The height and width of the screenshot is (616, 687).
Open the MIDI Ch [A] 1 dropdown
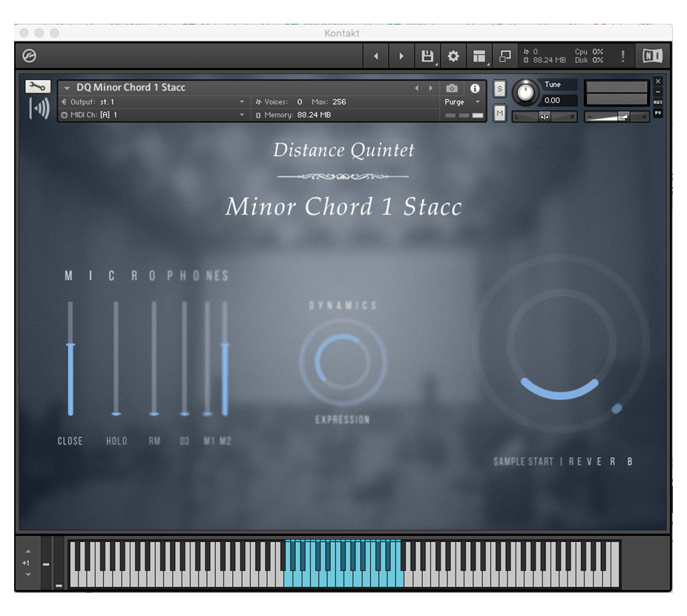[154, 115]
